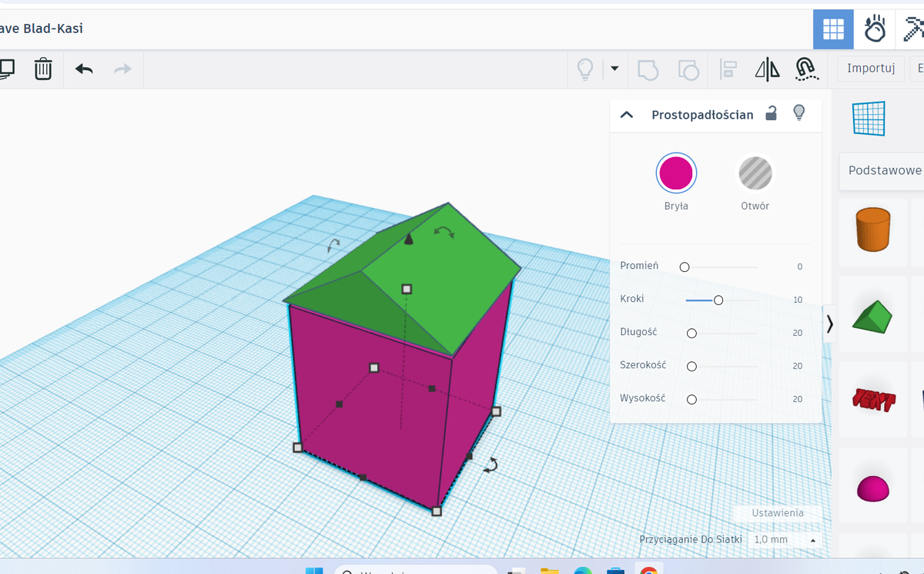Screen dimensions: 924x574
Task: Click the duplicate icon in the toolbar
Action: (x=6, y=69)
